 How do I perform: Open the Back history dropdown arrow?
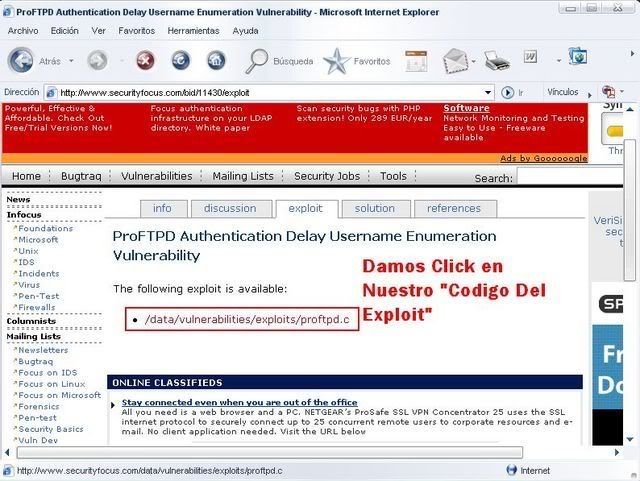point(71,61)
